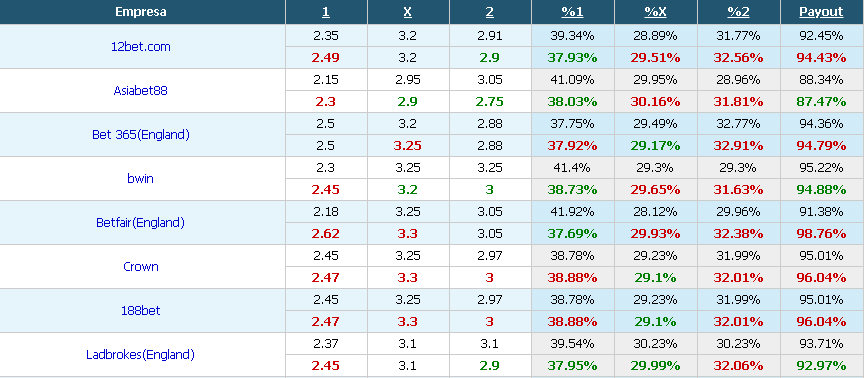Sort by the X column header
Viewport: 864px width, 378px height.
(x=408, y=12)
